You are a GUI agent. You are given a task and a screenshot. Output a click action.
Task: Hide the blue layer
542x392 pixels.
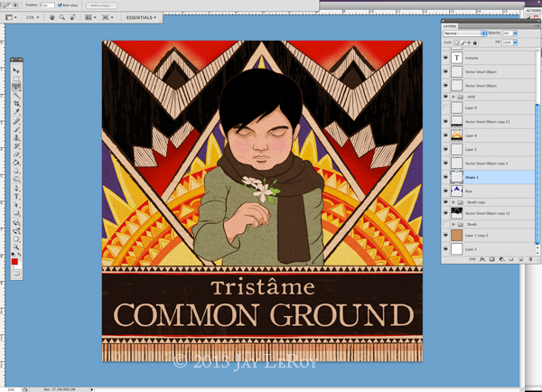[x=445, y=191]
